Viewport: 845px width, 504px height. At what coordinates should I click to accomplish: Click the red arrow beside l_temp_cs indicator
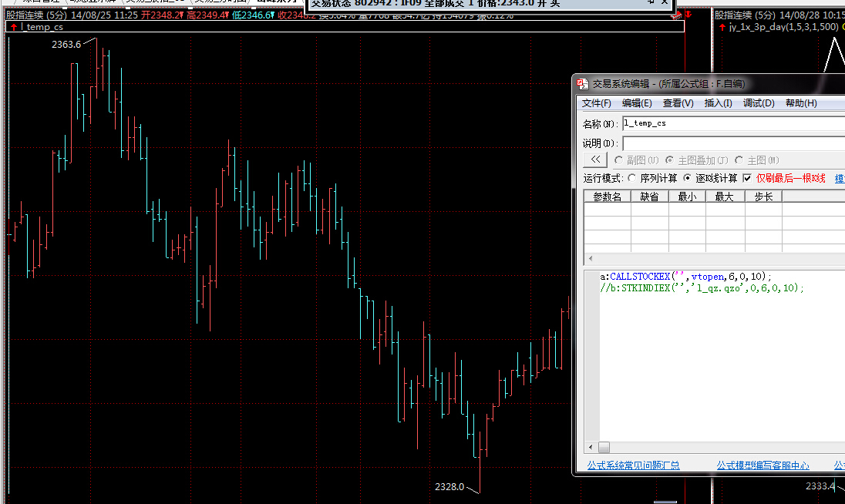(13, 27)
